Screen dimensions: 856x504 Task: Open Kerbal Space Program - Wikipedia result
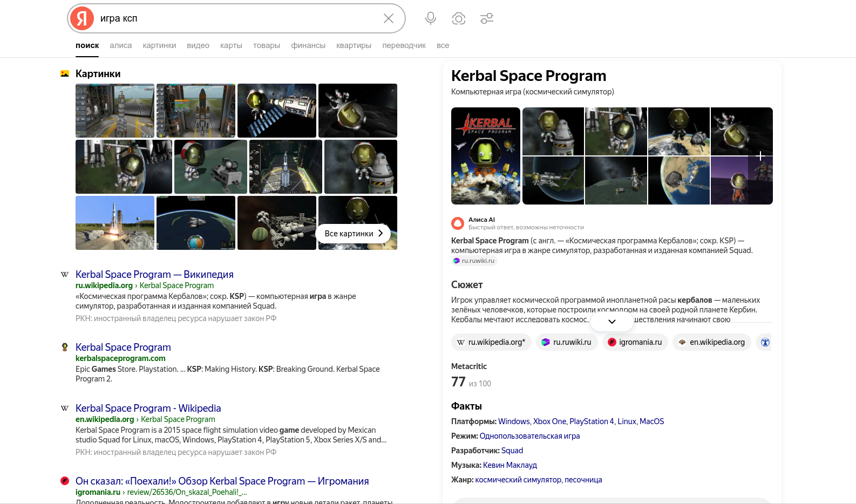click(148, 408)
